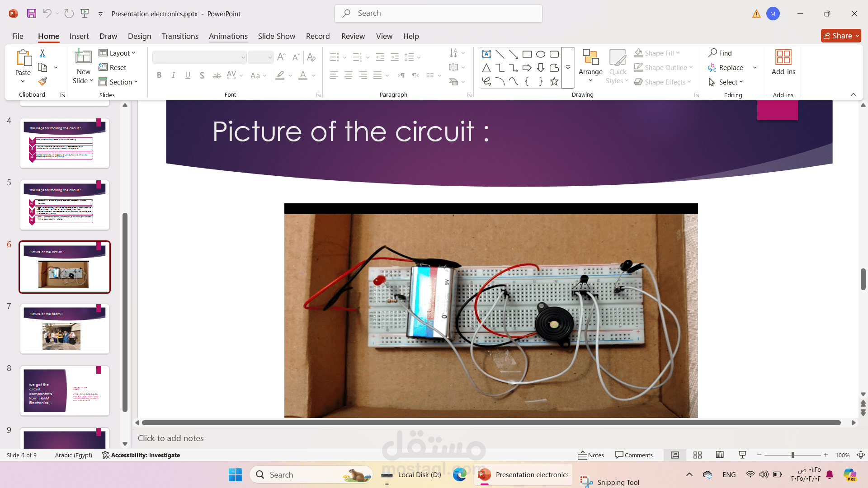Click the Search box in the title bar
868x488 pixels.
tap(439, 14)
